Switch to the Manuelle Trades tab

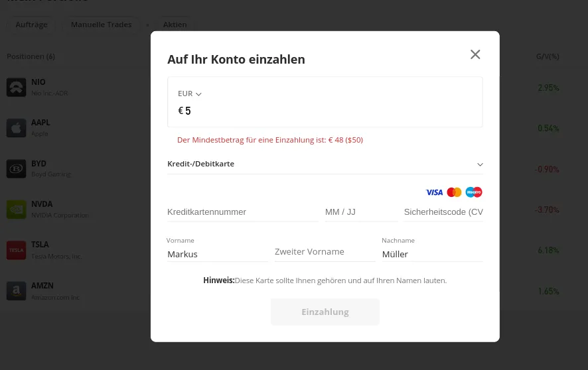pos(102,25)
